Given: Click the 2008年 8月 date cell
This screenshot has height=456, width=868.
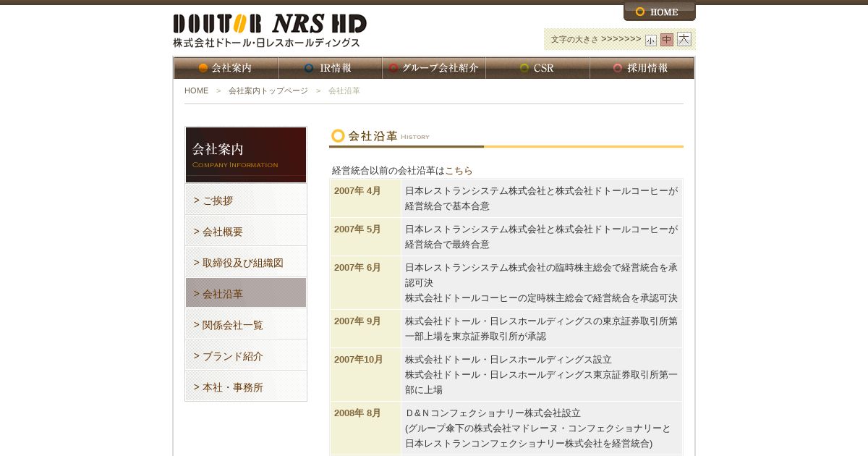Looking at the screenshot, I should (x=365, y=428).
